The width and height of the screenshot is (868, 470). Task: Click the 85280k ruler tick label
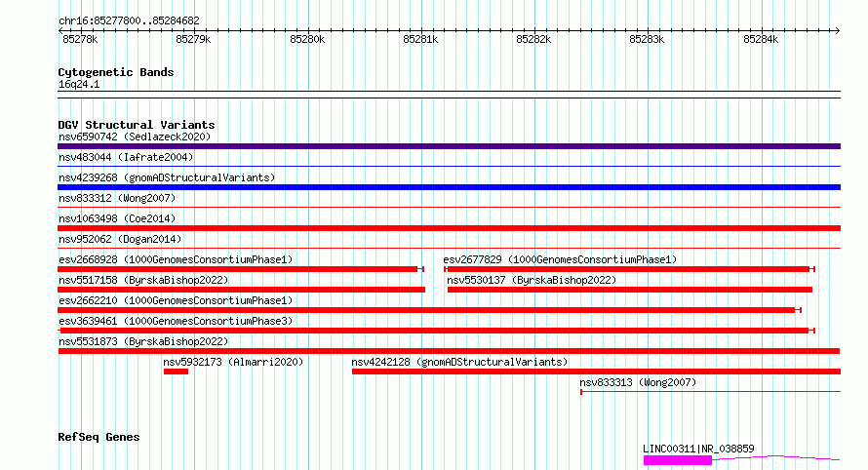[307, 39]
